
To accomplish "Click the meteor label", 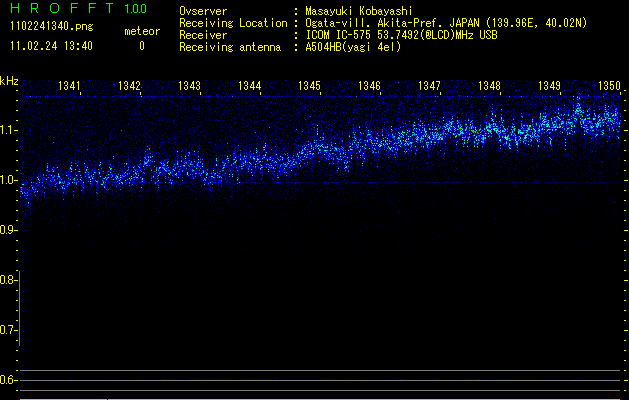I will tap(141, 31).
